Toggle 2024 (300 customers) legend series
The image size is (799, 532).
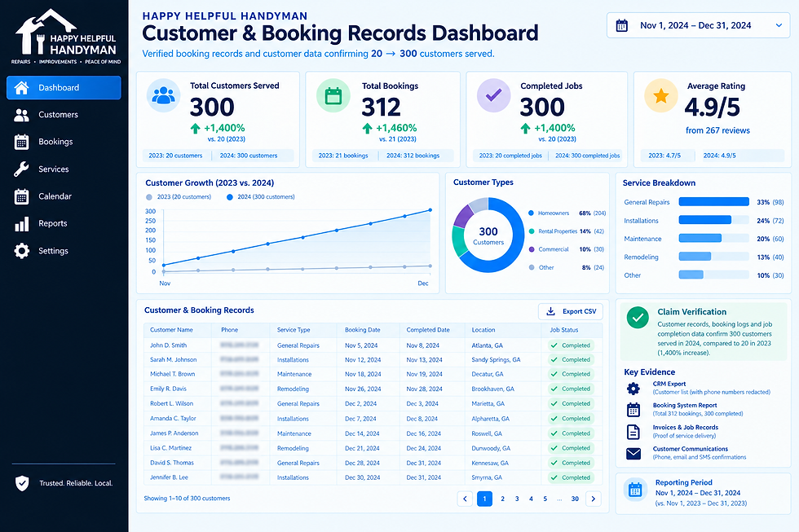click(260, 197)
